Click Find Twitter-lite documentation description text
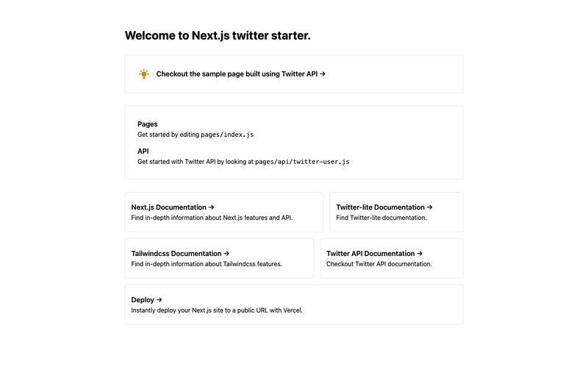The image size is (588, 392). 381,218
